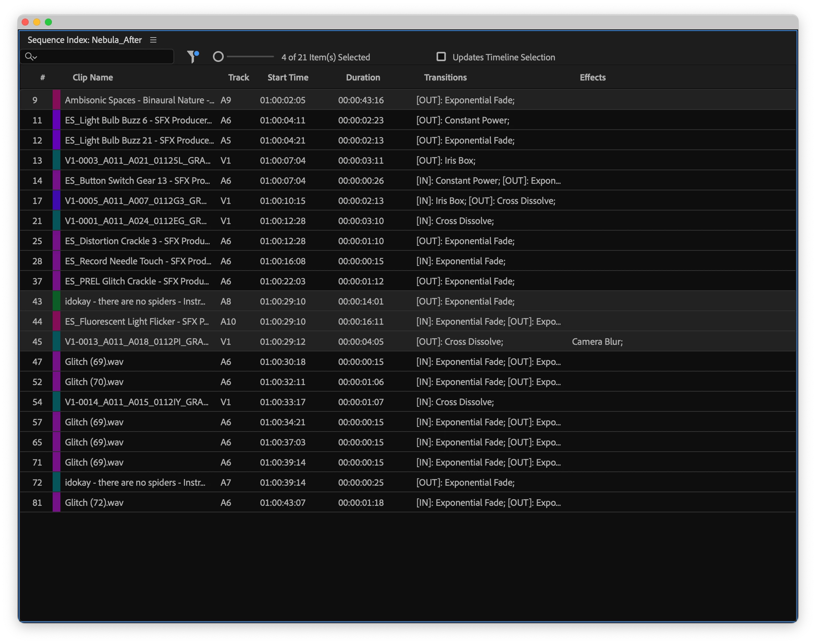Image resolution: width=816 pixels, height=644 pixels.
Task: Select idokay clip on track A7
Action: pyautogui.click(x=135, y=483)
